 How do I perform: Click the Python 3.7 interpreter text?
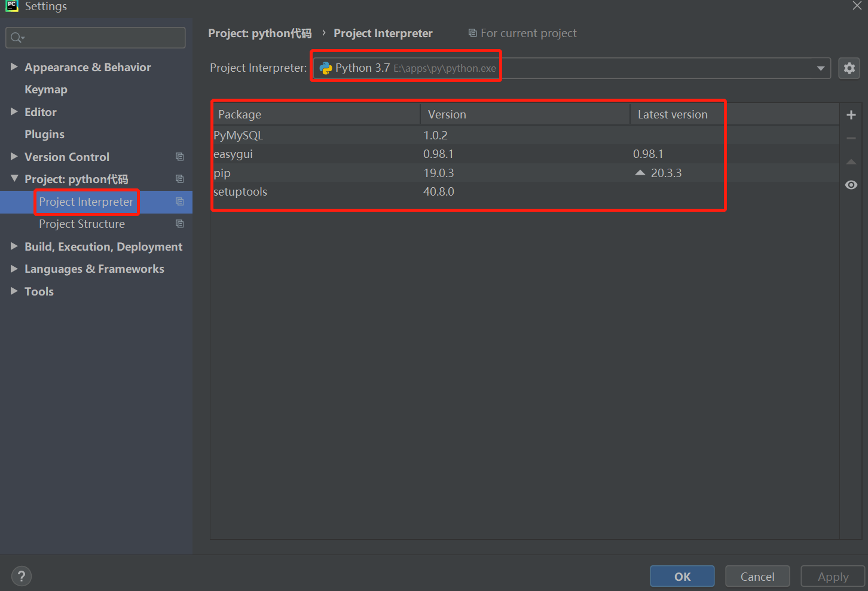point(362,68)
